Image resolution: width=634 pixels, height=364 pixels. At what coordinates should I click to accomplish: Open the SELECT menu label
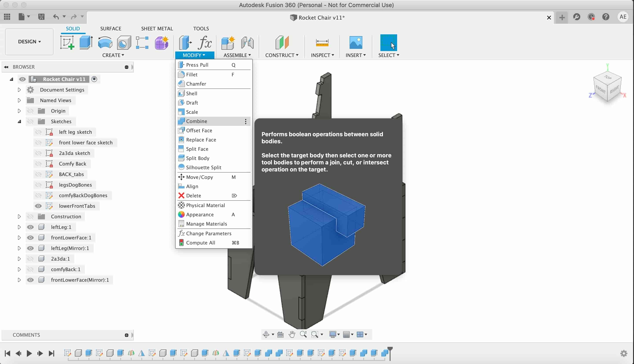[x=389, y=55]
